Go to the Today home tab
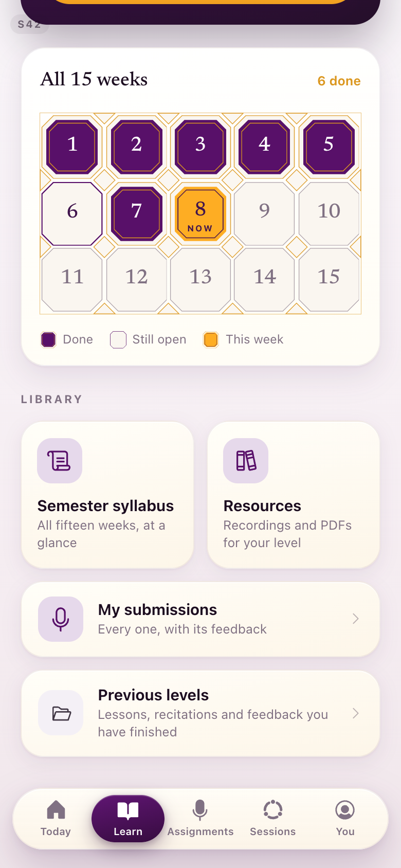 (x=56, y=819)
